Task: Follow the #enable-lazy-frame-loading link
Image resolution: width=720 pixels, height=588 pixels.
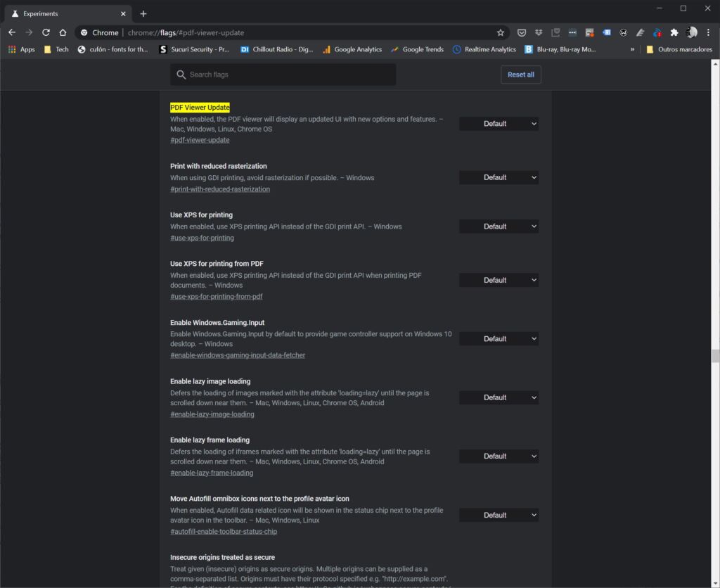Action: click(x=212, y=473)
